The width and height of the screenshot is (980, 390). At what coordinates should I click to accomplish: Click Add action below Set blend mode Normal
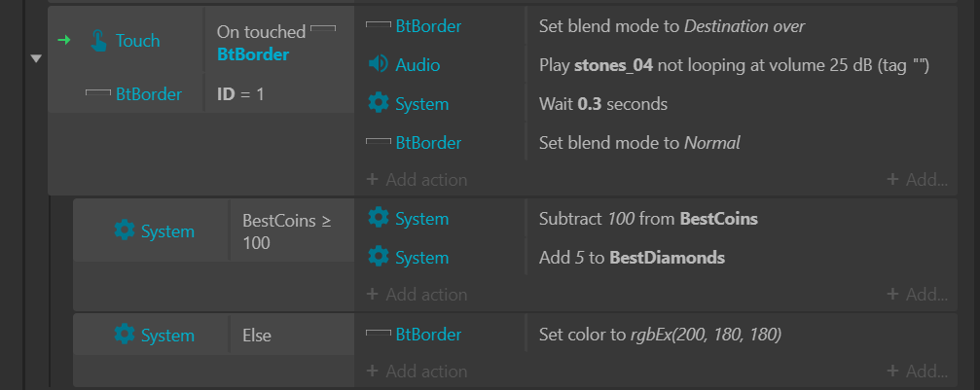(417, 180)
